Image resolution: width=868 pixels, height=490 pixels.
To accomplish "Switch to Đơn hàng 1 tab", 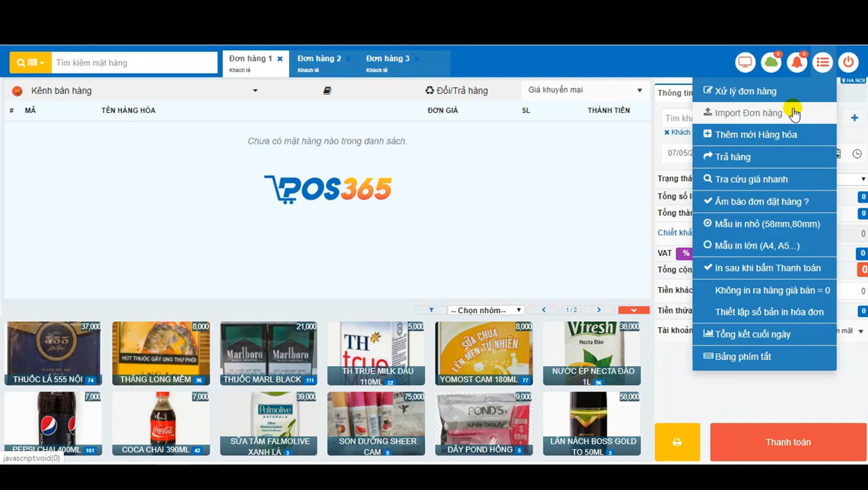I will click(x=256, y=63).
